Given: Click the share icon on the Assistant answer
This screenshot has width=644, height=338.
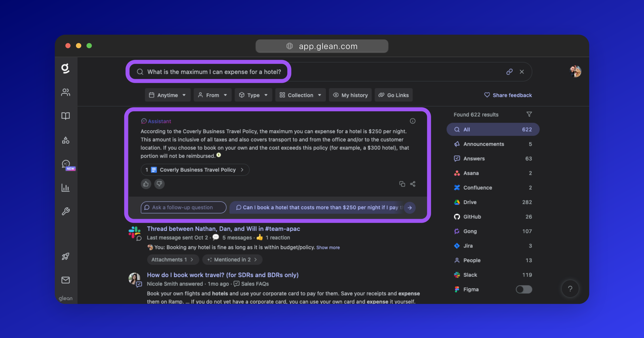Looking at the screenshot, I should (413, 184).
